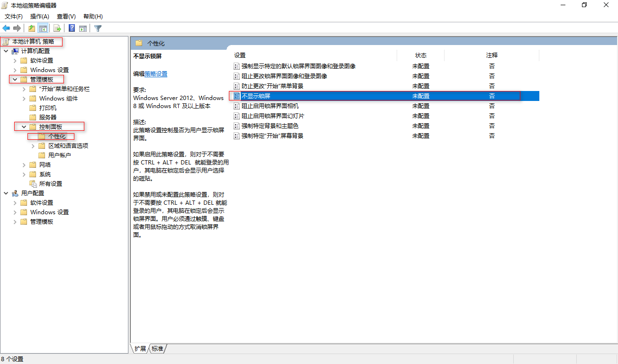Click the policy icon beside 强制特定"开始"屏幕背景
Image resolution: width=618 pixels, height=364 pixels.
[x=237, y=136]
